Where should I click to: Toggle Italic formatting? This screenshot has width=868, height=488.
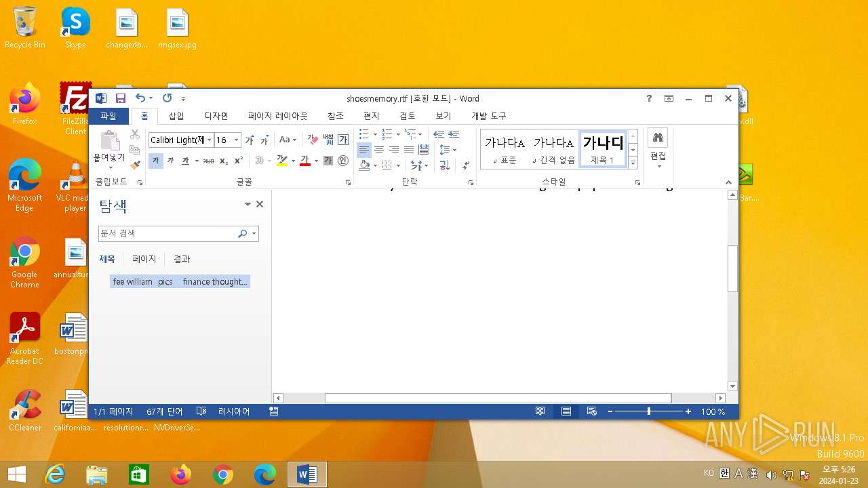click(x=170, y=161)
